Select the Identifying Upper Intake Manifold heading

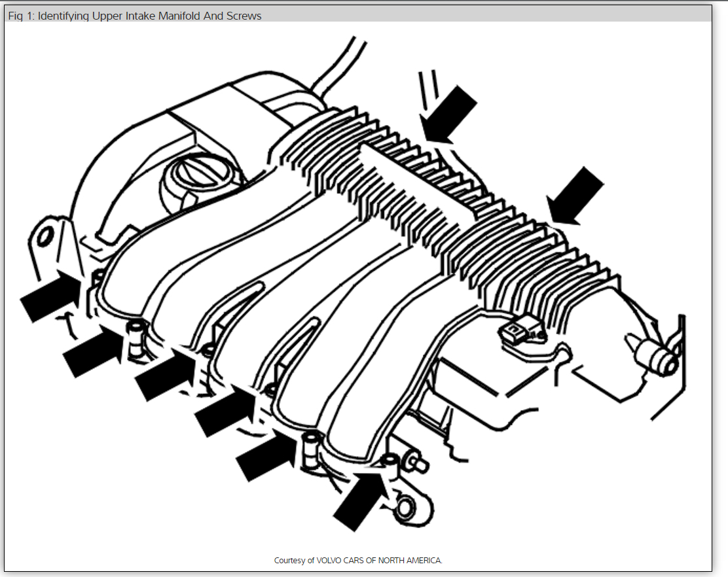(131, 16)
